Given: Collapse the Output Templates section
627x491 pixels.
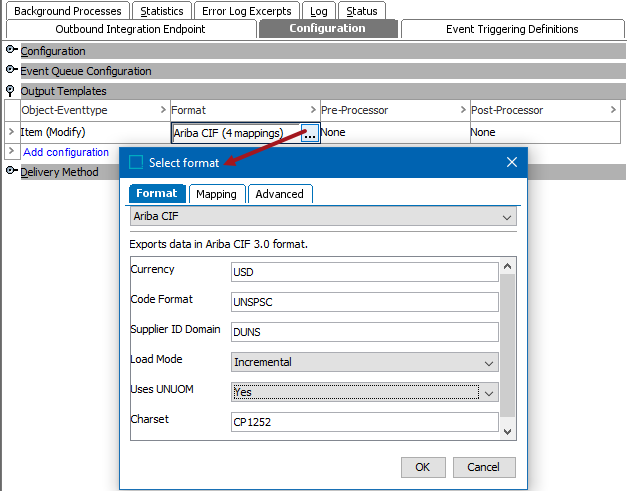Looking at the screenshot, I should pyautogui.click(x=12, y=91).
